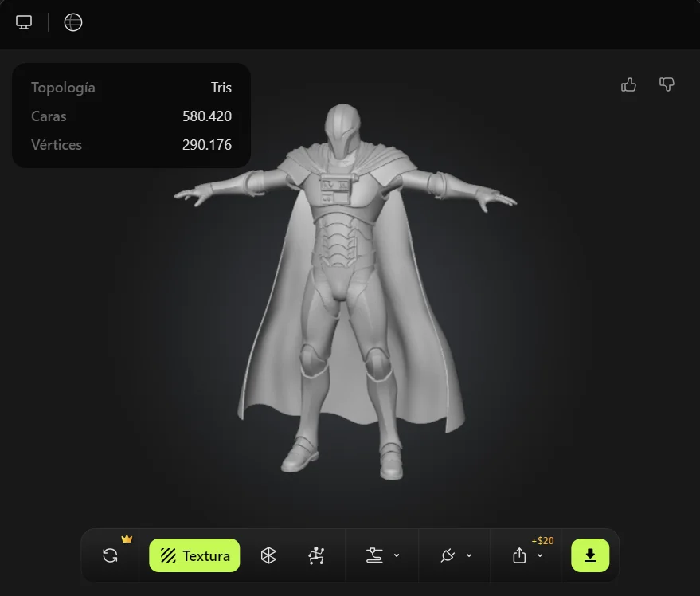Open the remesh polygon tool
The image size is (700, 596).
click(268, 555)
